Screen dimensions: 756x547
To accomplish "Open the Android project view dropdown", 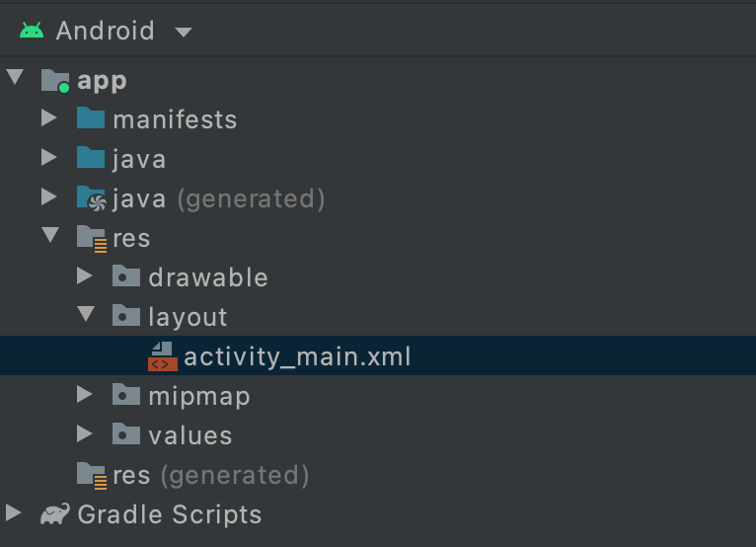I will pyautogui.click(x=183, y=32).
